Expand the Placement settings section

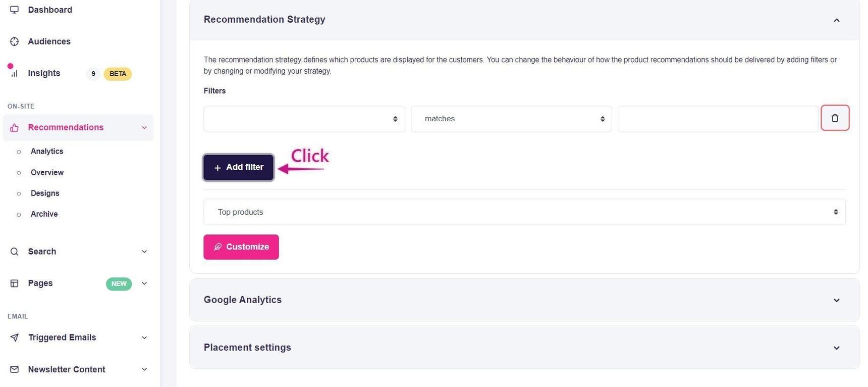point(836,348)
